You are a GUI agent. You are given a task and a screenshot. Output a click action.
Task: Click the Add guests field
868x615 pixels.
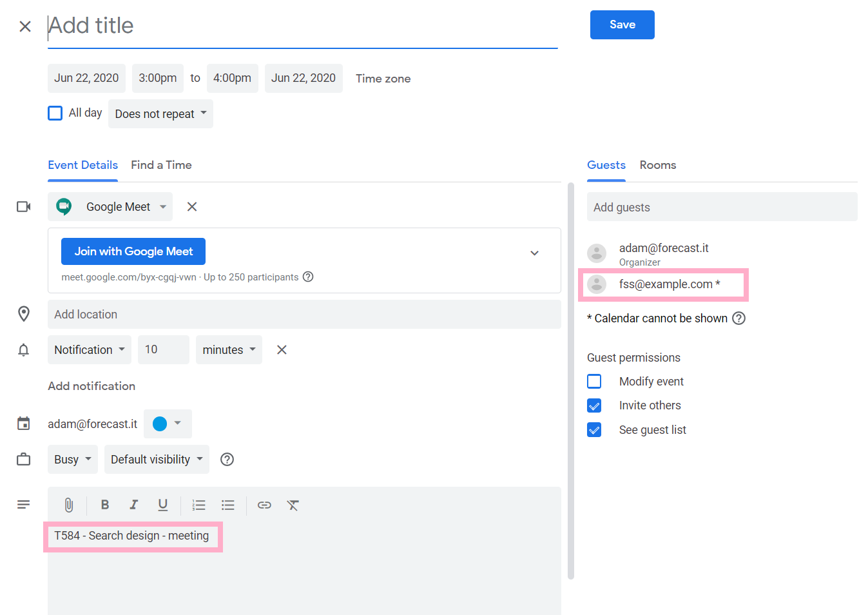coord(722,207)
